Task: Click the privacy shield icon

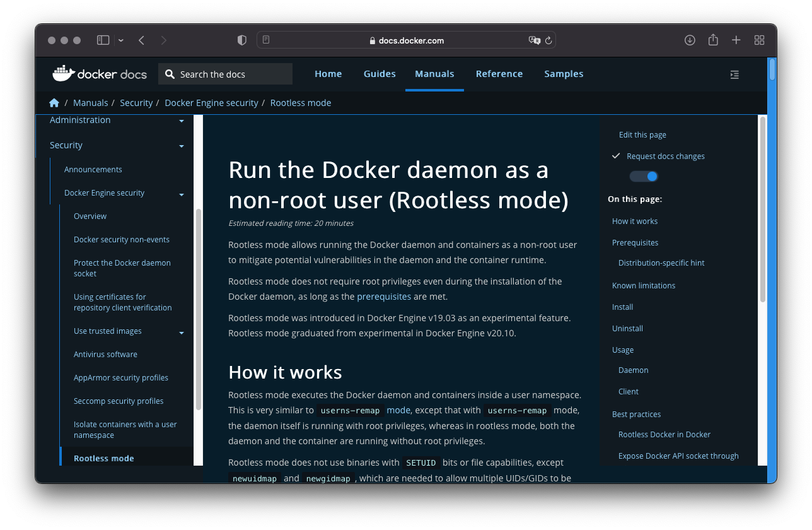Action: 241,40
